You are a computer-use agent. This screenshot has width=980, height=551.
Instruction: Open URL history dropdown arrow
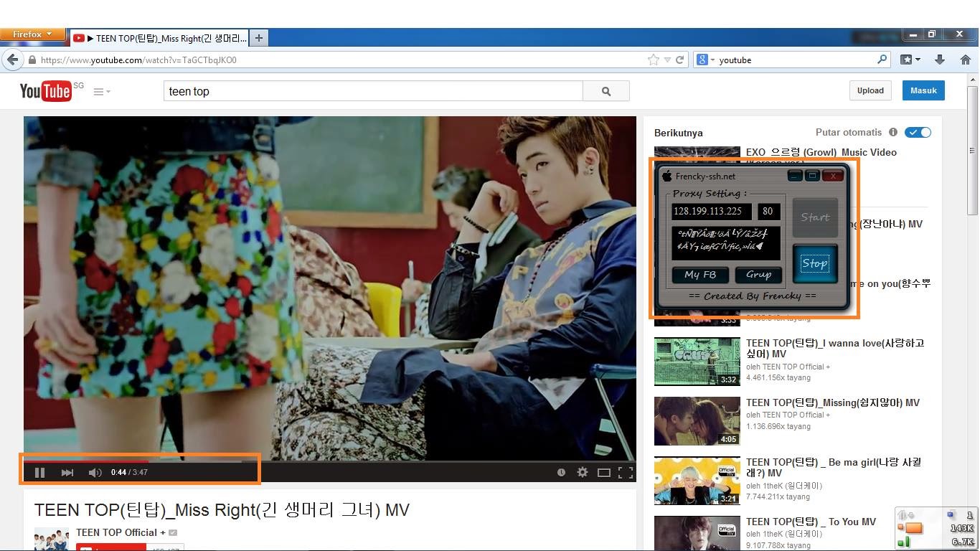point(667,60)
